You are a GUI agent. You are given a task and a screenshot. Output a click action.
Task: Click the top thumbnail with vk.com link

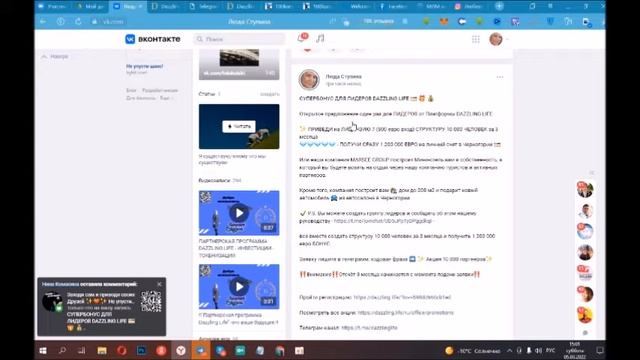239,64
